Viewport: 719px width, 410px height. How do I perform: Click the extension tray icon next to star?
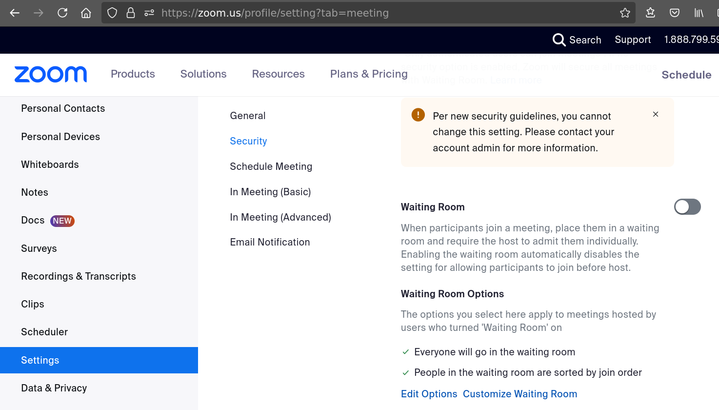coord(650,13)
